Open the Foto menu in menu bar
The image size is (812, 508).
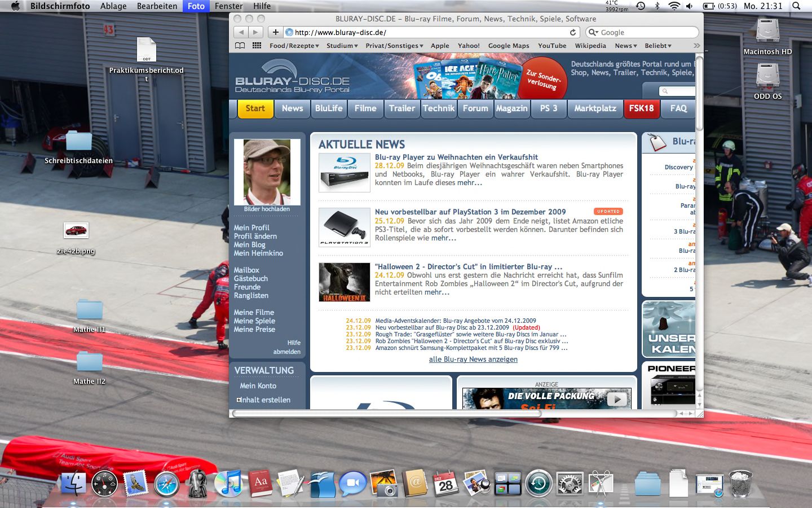coord(196,6)
